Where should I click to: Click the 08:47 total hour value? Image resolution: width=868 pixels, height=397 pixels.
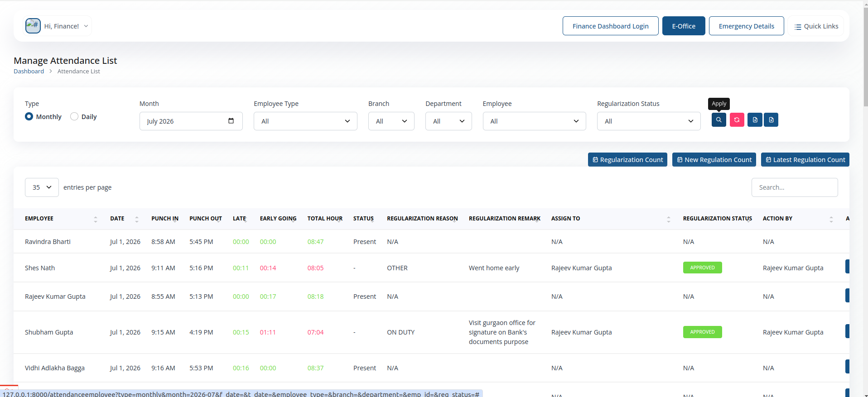point(315,242)
